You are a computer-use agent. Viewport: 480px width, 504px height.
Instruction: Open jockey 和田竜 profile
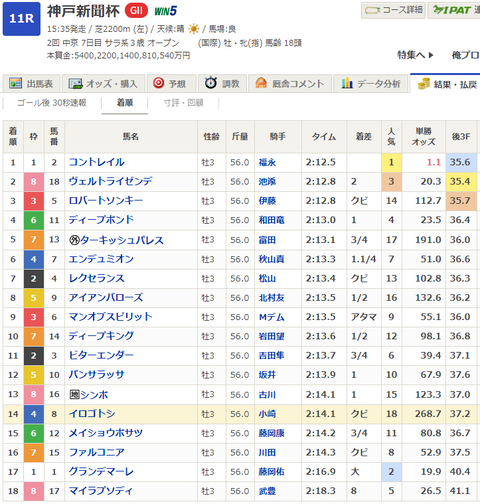(x=271, y=220)
